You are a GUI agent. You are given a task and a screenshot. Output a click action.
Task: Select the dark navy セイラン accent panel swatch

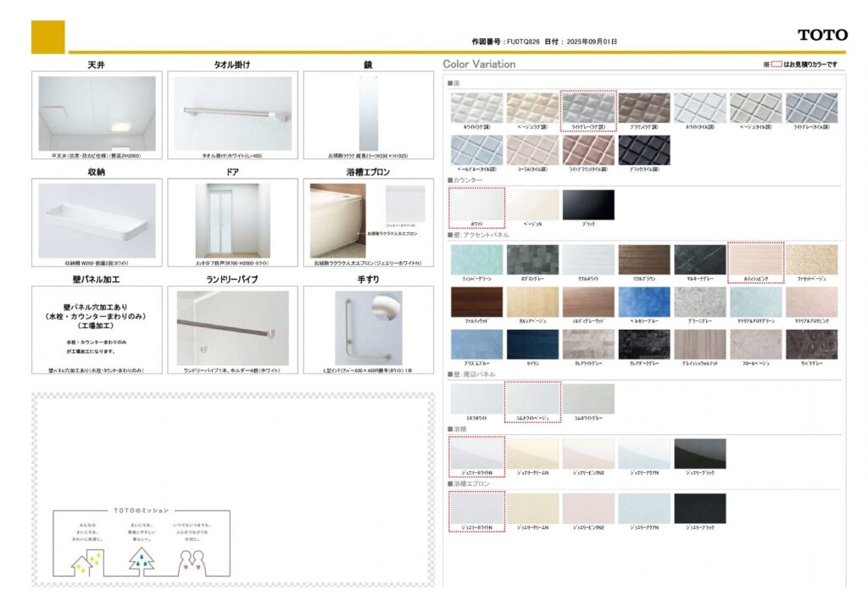coord(532,344)
